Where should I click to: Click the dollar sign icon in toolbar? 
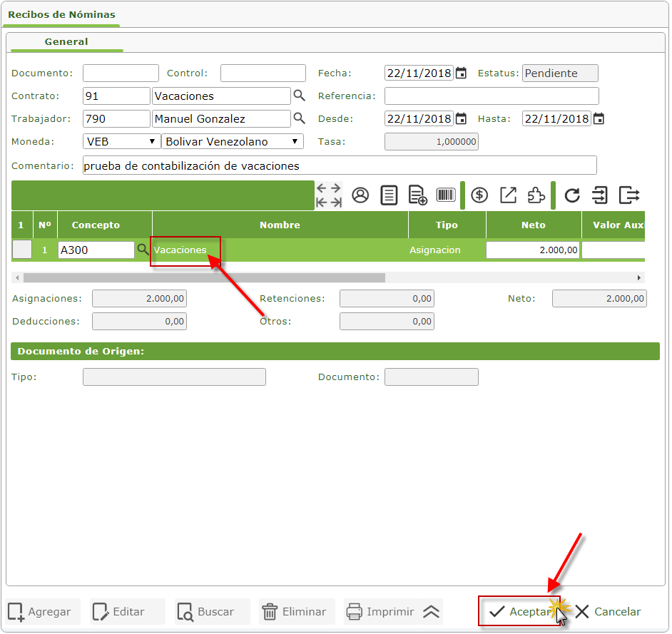coord(479,195)
